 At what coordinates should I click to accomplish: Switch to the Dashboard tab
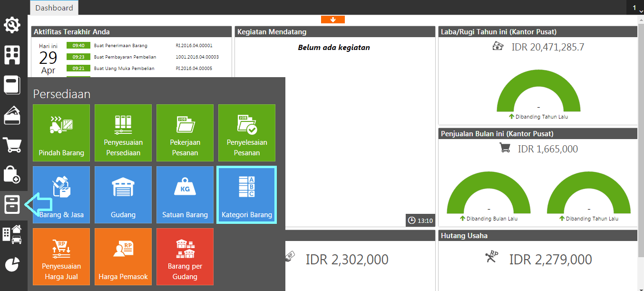[x=54, y=8]
